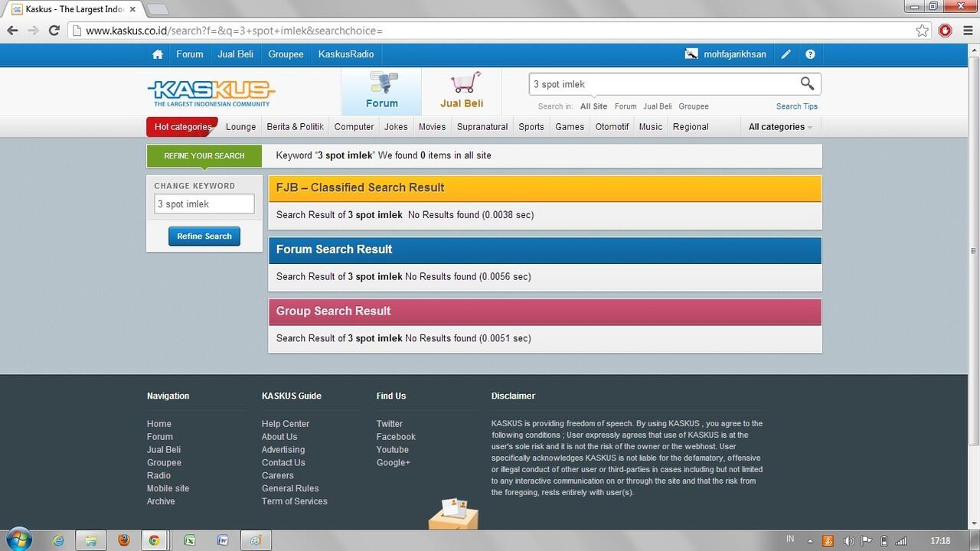
Task: Open Windows Explorer from taskbar
Action: click(90, 540)
